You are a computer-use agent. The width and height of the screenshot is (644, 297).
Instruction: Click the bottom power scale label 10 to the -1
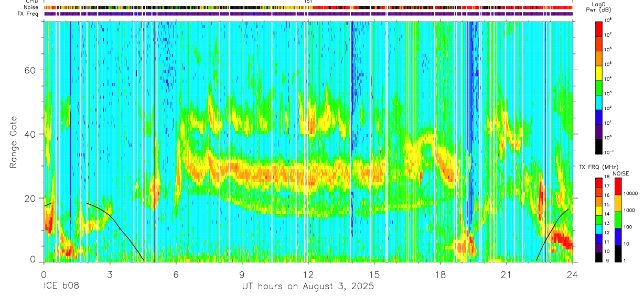click(x=610, y=152)
